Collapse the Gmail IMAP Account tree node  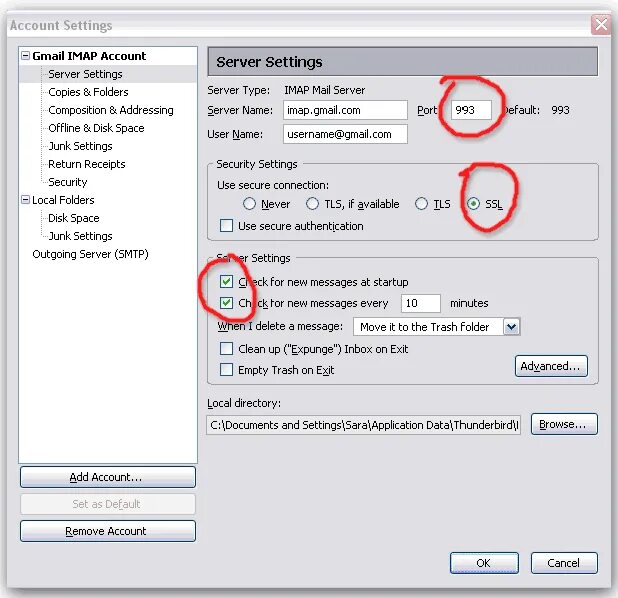click(x=25, y=56)
